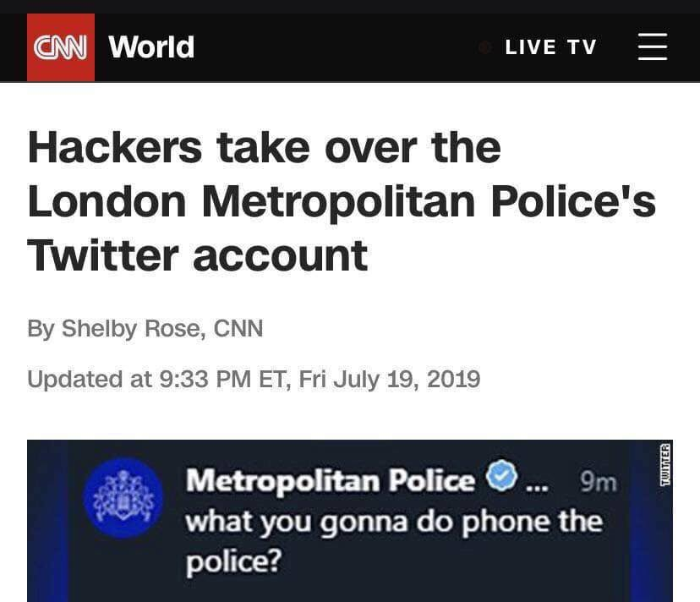Open the CNN home logo
Screen dimensions: 700x602
pyautogui.click(x=61, y=47)
